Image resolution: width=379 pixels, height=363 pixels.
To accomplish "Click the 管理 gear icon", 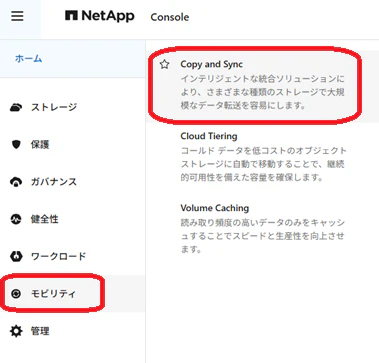I will click(x=16, y=331).
